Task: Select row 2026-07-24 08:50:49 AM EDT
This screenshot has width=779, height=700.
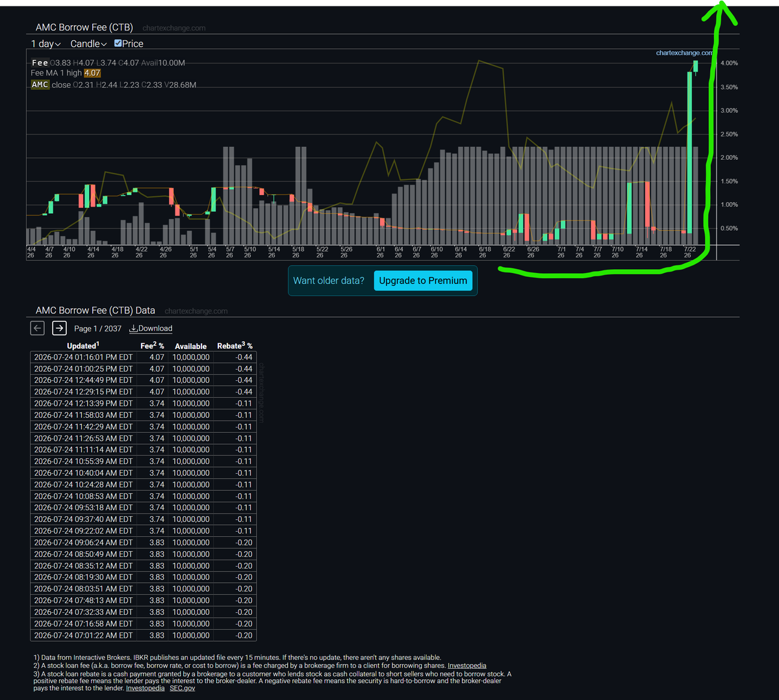Action: tap(143, 554)
